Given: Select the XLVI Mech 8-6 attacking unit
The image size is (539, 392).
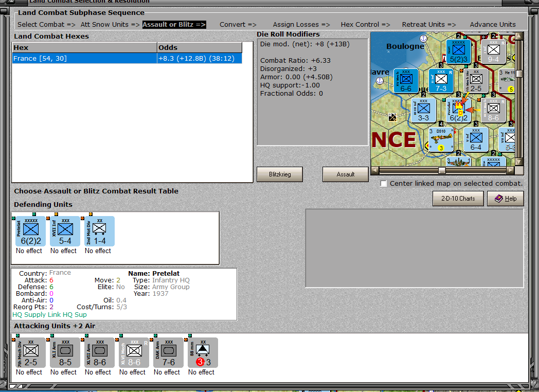Looking at the screenshot, I should point(134,352).
